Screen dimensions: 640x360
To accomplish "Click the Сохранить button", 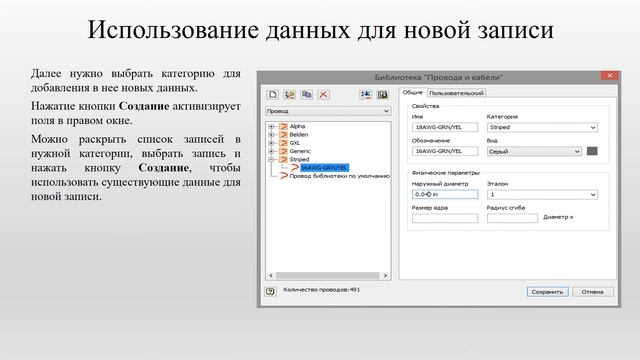I will click(547, 292).
